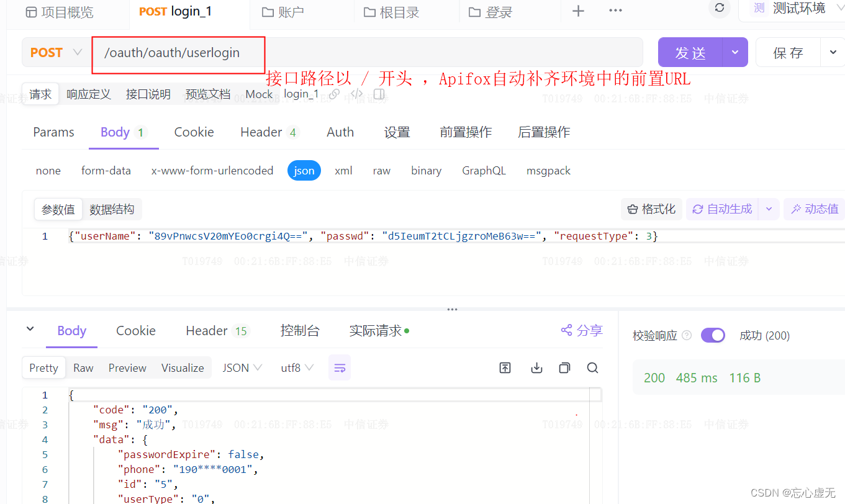Click the extract response icon
This screenshot has width=845, height=504.
pos(505,368)
